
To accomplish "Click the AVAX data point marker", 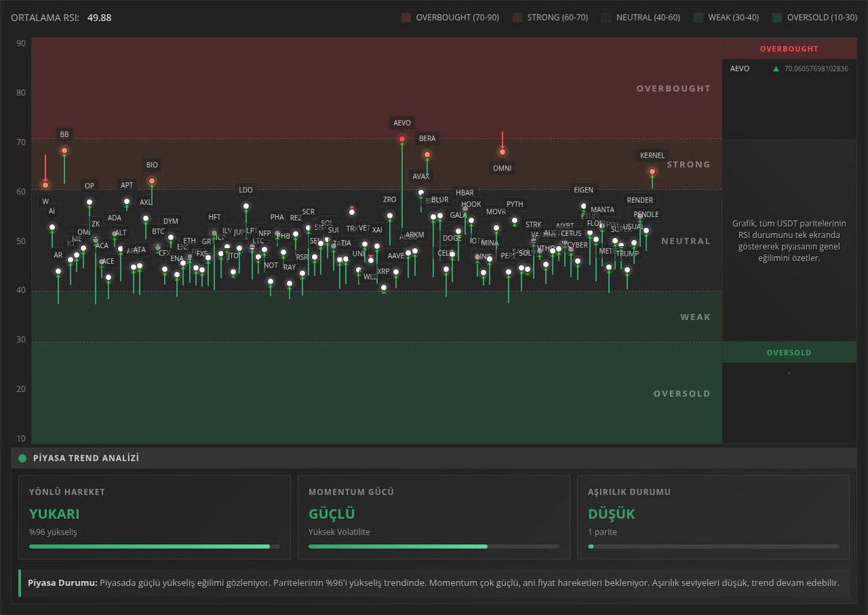I will tap(421, 192).
